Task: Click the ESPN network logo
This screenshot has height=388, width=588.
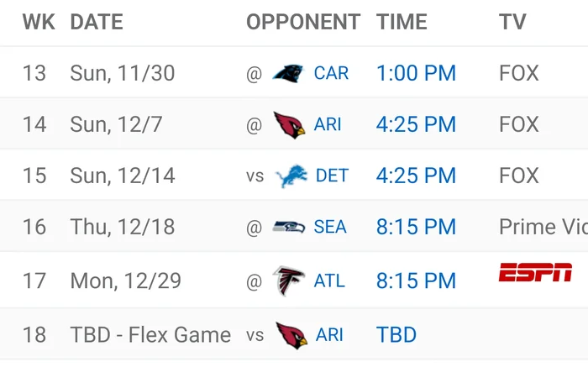Action: pos(535,272)
